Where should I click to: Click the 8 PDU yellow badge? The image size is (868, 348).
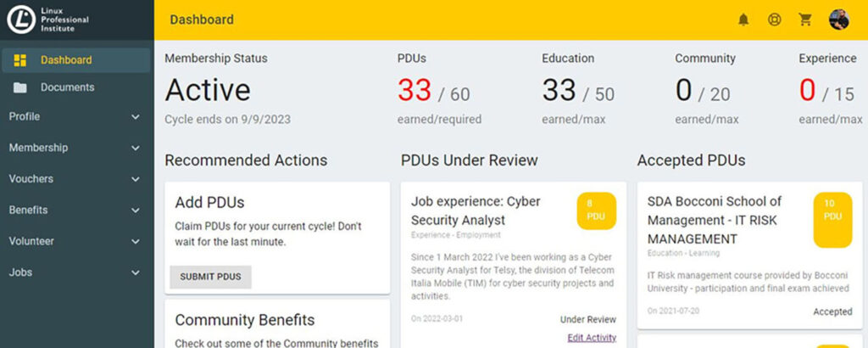tap(596, 210)
